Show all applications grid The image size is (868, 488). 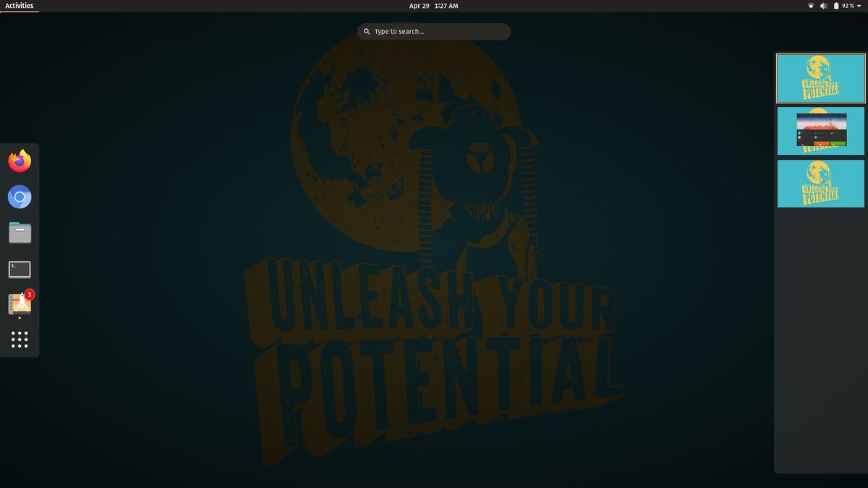pyautogui.click(x=20, y=340)
